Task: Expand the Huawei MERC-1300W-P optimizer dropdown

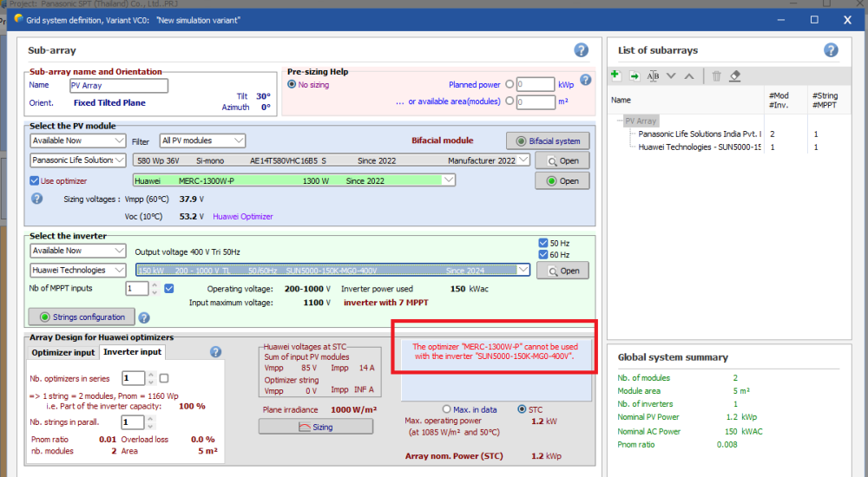Action: (x=448, y=180)
